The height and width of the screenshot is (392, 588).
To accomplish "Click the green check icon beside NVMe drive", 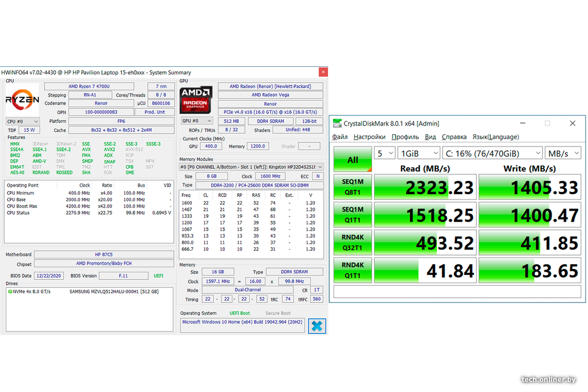I will (x=10, y=291).
